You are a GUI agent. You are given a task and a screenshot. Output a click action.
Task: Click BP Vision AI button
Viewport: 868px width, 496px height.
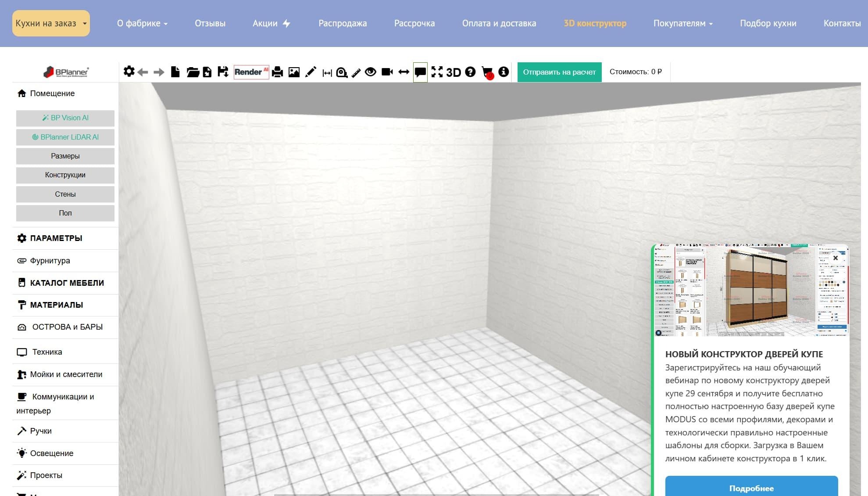click(x=65, y=118)
